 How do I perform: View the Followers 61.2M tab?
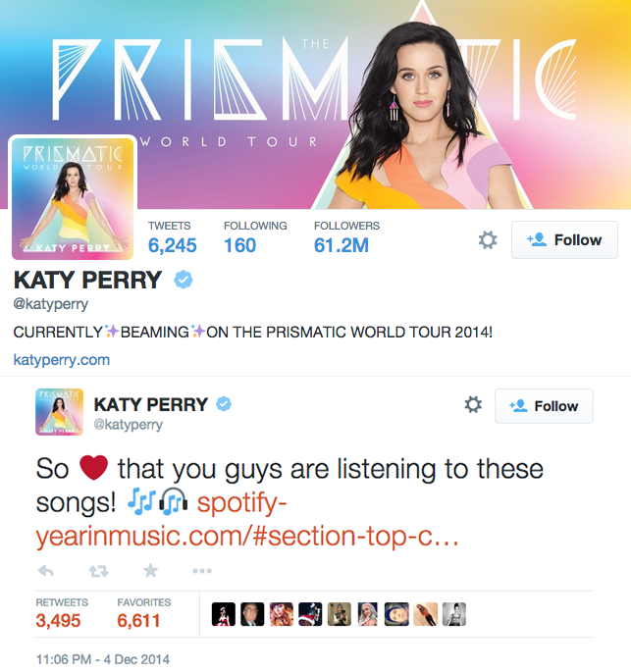(346, 237)
